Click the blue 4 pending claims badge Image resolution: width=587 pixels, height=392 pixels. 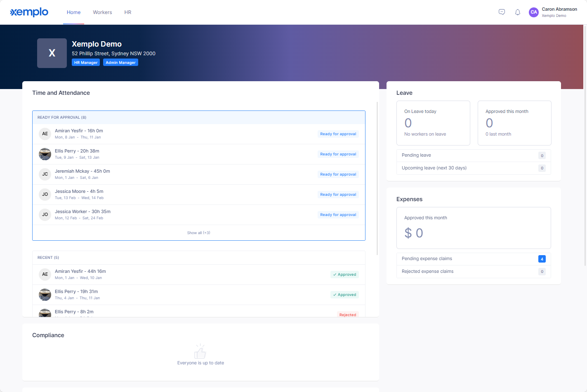(x=542, y=259)
